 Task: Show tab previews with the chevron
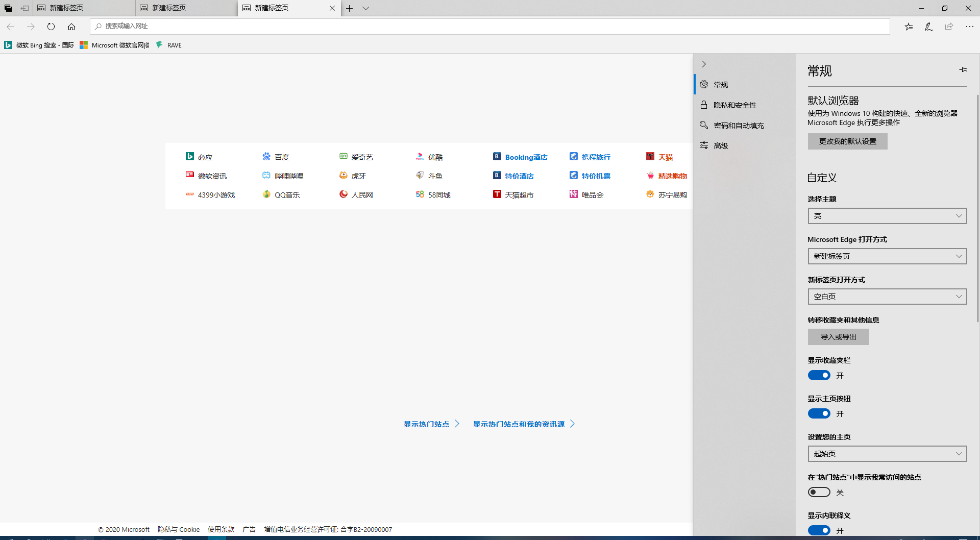[x=366, y=8]
